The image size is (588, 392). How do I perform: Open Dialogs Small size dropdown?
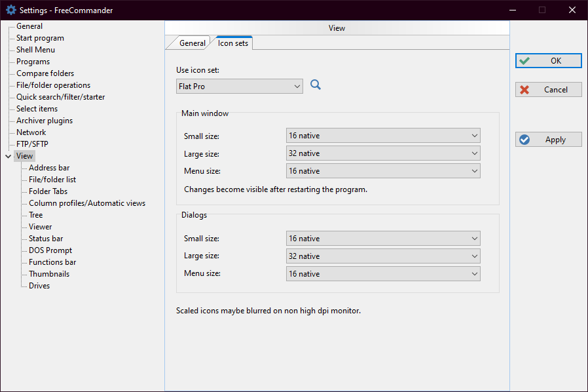(383, 239)
